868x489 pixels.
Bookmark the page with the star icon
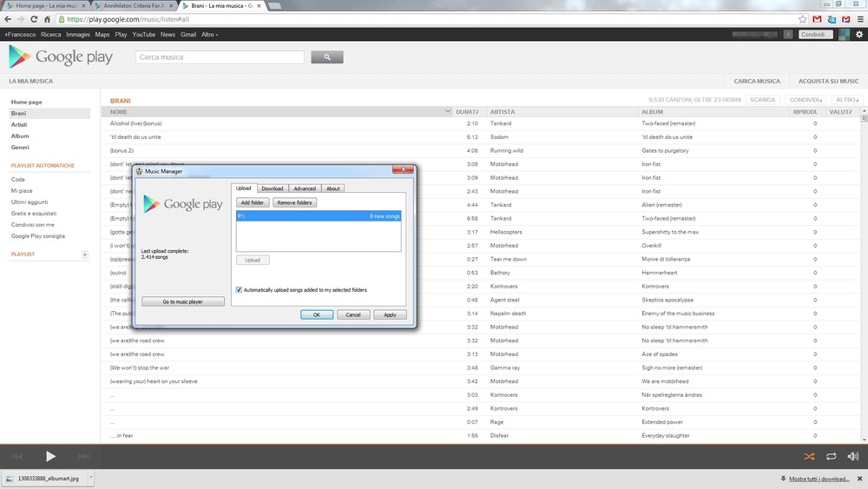click(803, 19)
